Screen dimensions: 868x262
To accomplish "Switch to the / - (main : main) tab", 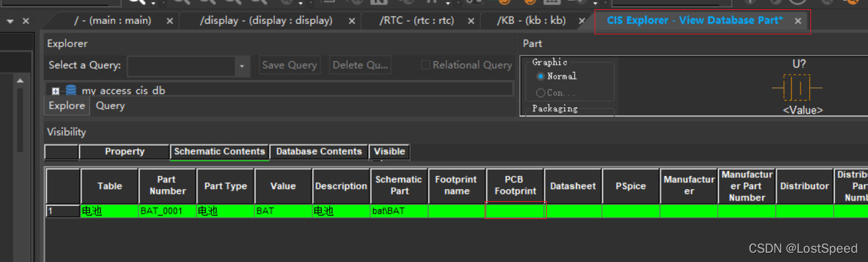I will point(113,21).
